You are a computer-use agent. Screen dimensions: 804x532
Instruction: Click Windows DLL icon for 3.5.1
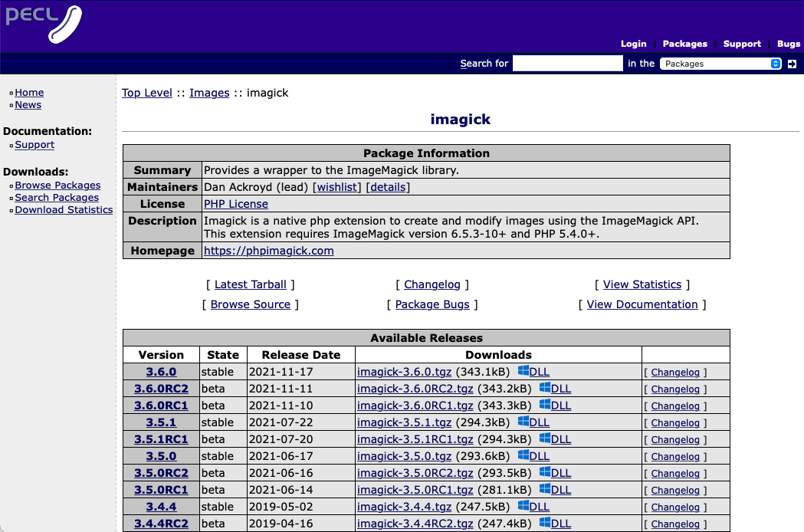523,422
